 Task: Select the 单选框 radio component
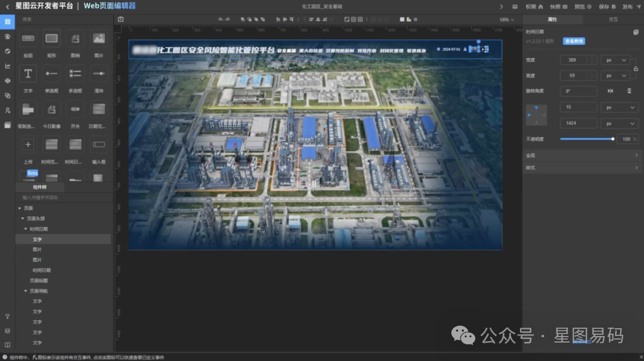(x=51, y=74)
